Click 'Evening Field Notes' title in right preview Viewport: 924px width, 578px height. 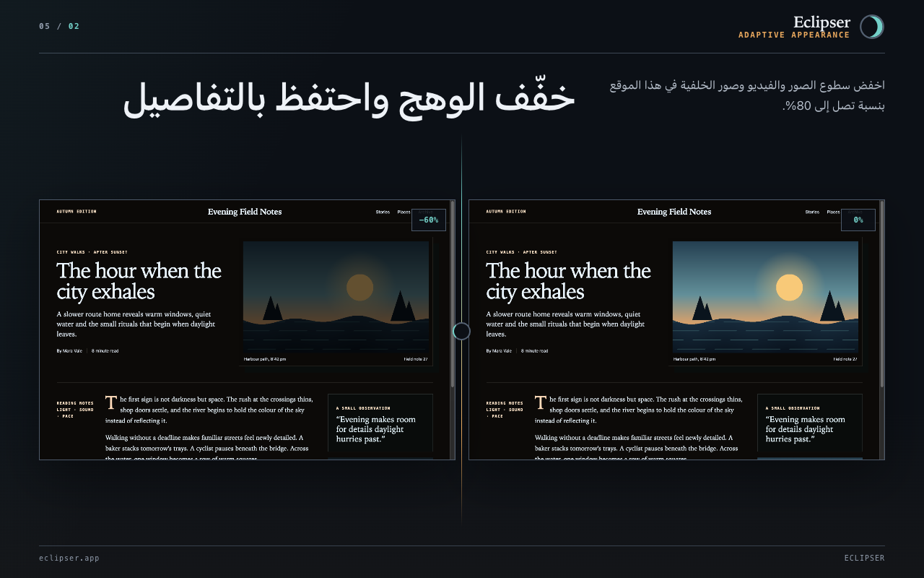click(674, 212)
